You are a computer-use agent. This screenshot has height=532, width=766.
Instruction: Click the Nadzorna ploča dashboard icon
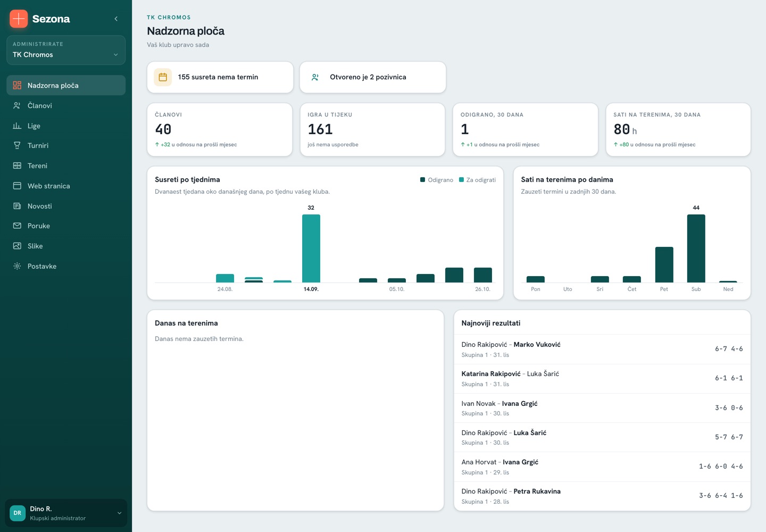pos(17,85)
